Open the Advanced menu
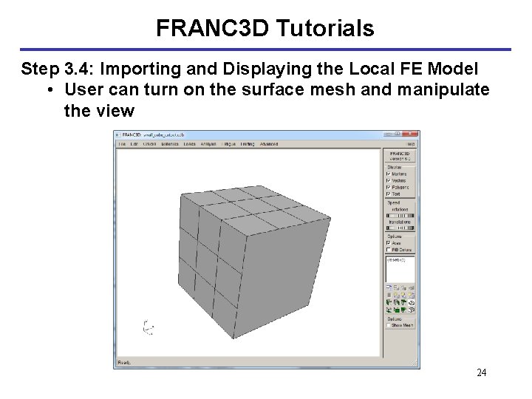 click(x=269, y=144)
